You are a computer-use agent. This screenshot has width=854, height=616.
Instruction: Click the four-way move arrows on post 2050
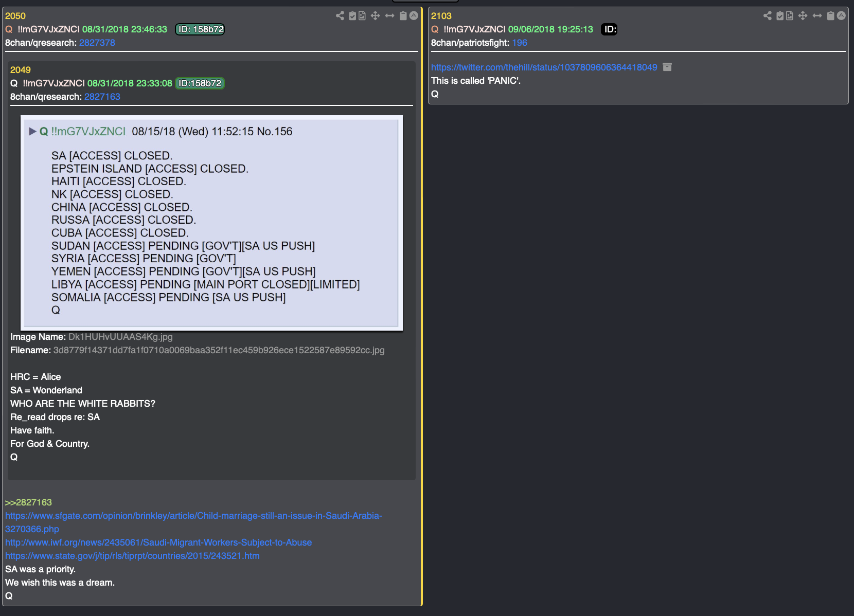point(376,15)
